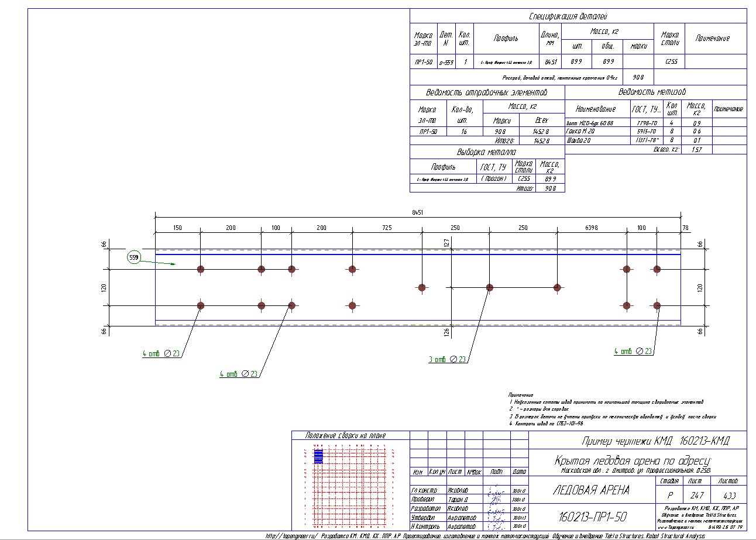Screen dimensions: 756x540
Task: Select the "а-559" detail number cell
Action: pyautogui.click(x=446, y=61)
